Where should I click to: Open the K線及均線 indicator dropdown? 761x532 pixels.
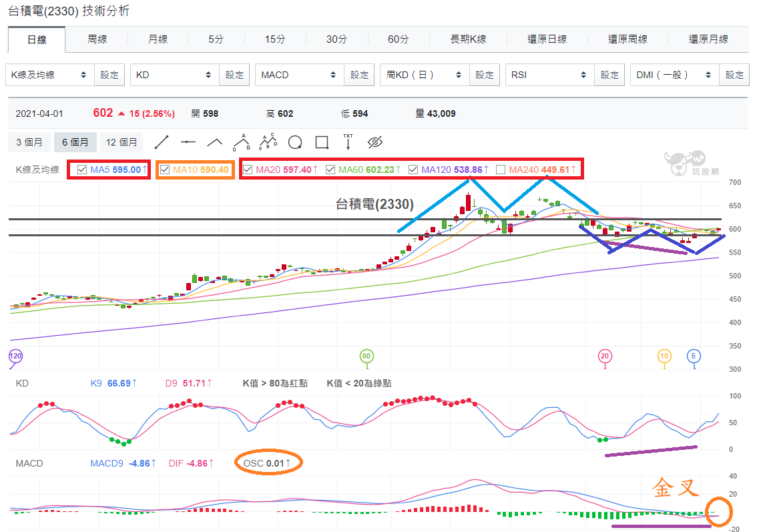(x=49, y=75)
